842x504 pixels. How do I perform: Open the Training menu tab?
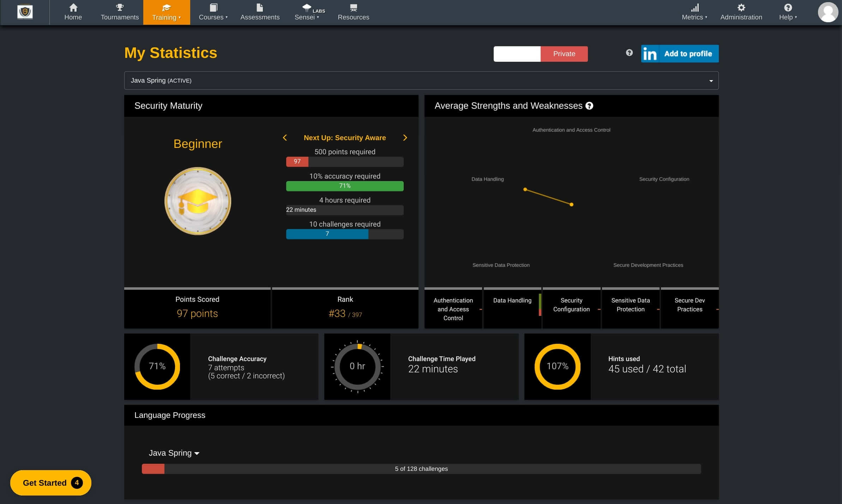click(x=166, y=12)
